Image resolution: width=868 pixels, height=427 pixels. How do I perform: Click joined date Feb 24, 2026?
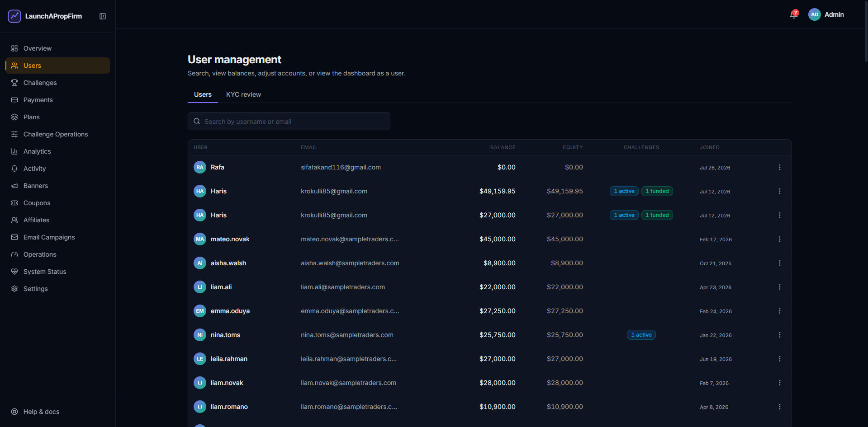click(x=716, y=311)
